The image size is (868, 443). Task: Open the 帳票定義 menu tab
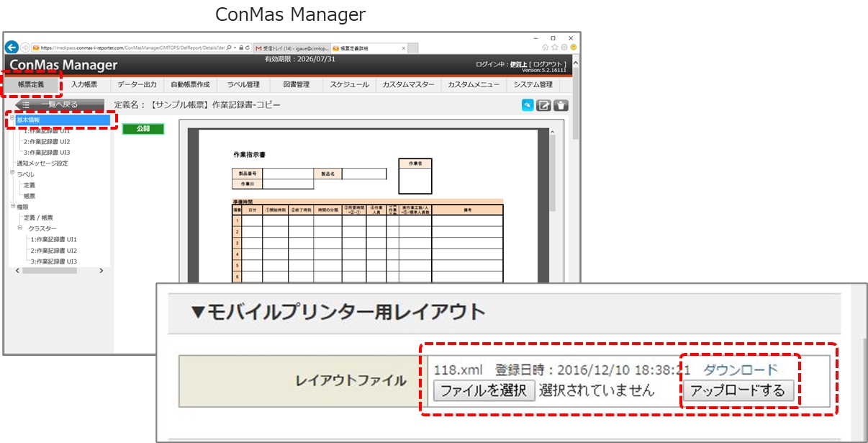click(31, 84)
